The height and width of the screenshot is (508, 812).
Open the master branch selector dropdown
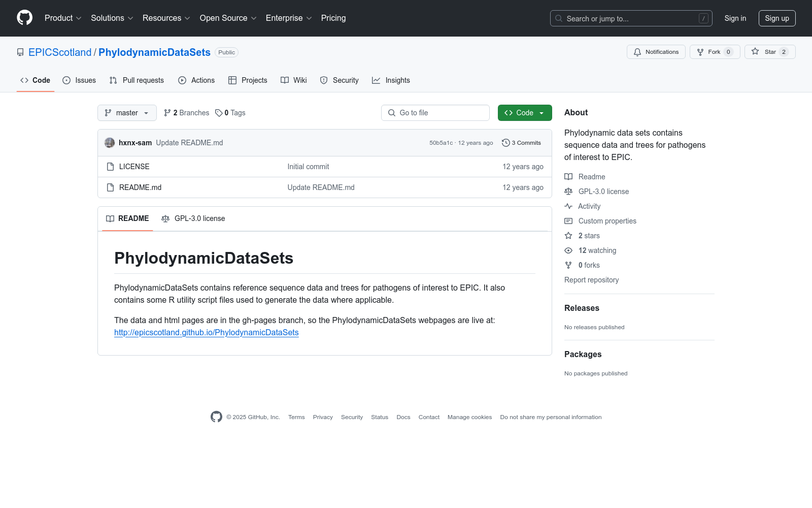(127, 113)
